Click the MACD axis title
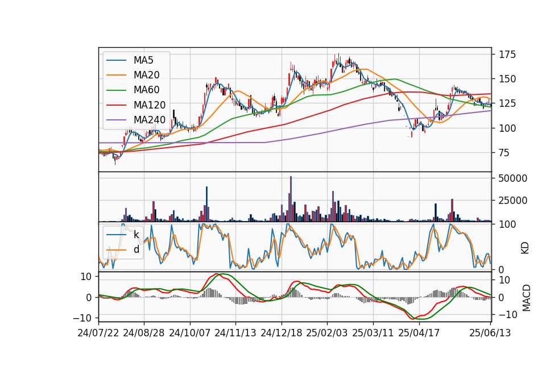 coord(527,298)
